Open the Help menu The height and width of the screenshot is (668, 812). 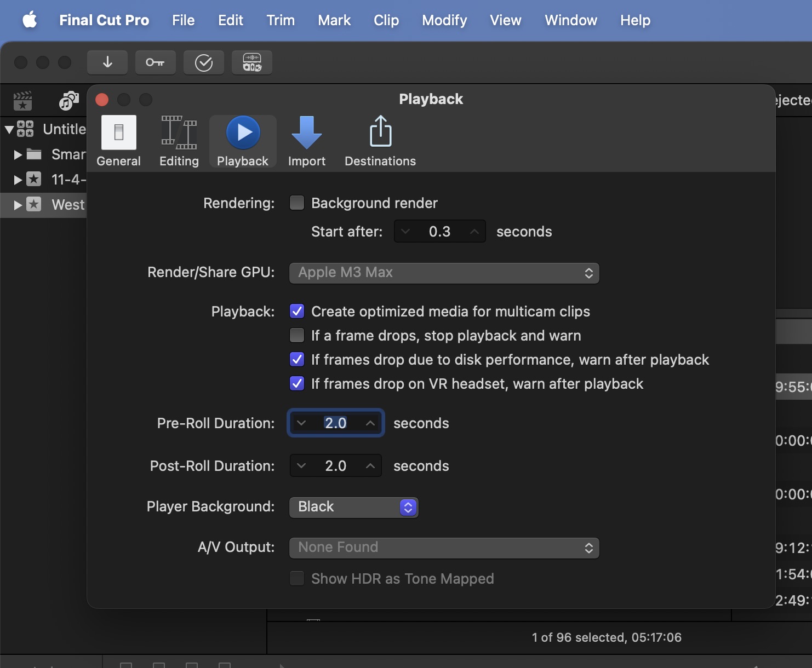point(636,20)
